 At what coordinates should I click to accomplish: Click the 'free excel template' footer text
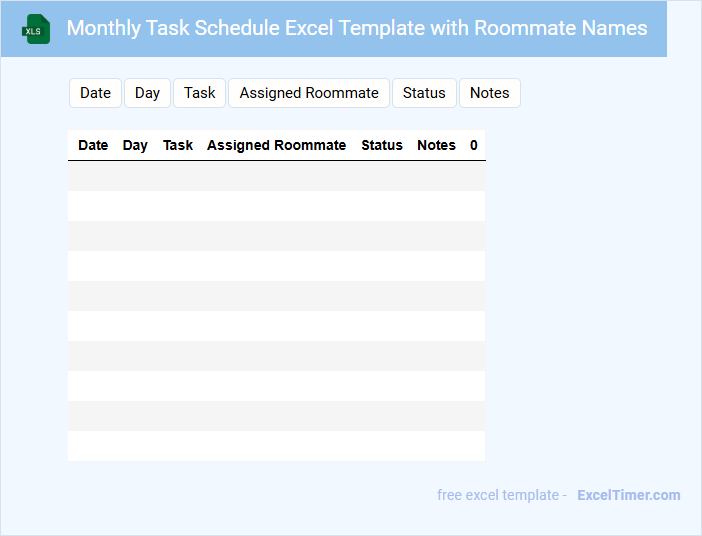coord(502,495)
